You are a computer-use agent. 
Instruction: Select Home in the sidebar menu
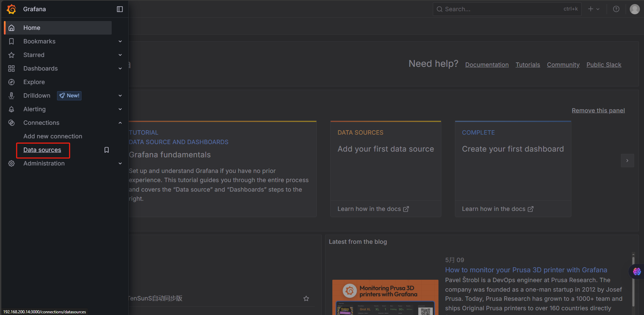tap(32, 28)
